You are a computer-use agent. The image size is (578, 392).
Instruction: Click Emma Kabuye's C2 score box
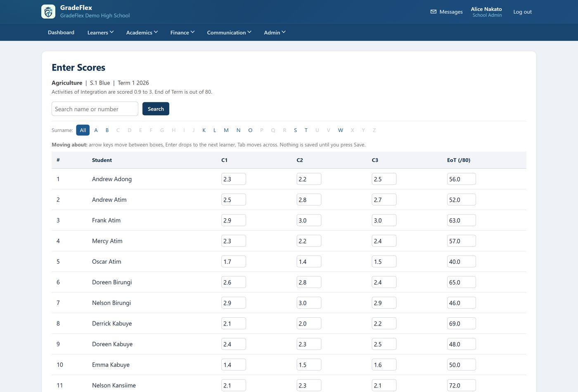[x=309, y=364]
